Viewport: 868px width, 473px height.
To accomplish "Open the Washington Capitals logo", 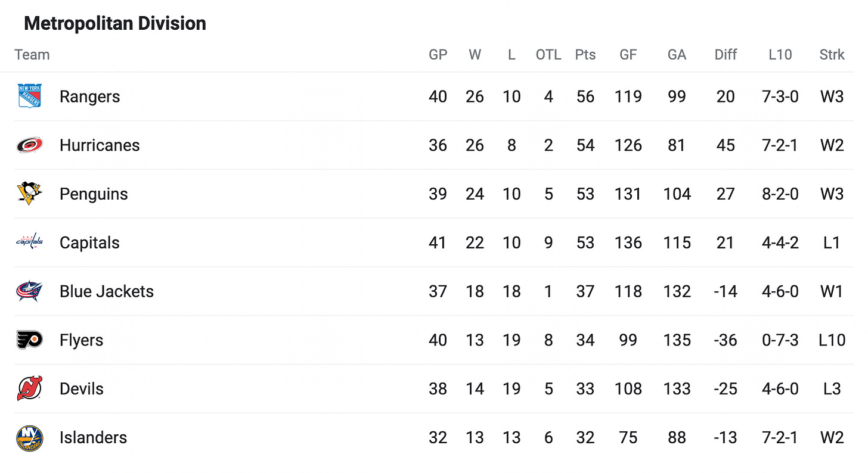I will coord(29,242).
